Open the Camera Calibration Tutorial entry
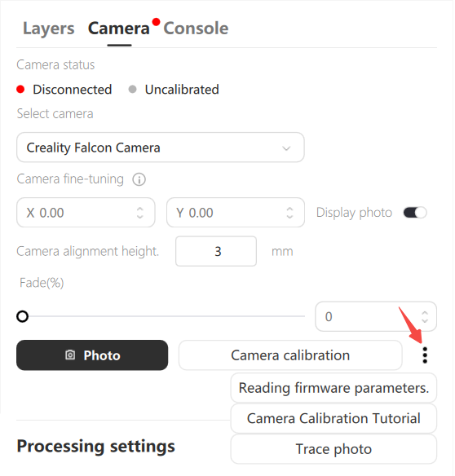455x476 pixels. 334,418
